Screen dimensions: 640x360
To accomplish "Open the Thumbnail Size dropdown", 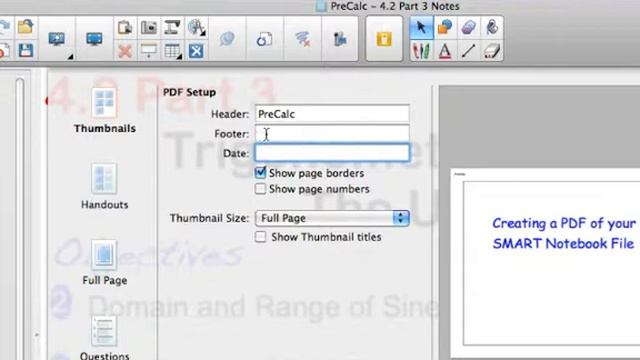I will [x=332, y=218].
